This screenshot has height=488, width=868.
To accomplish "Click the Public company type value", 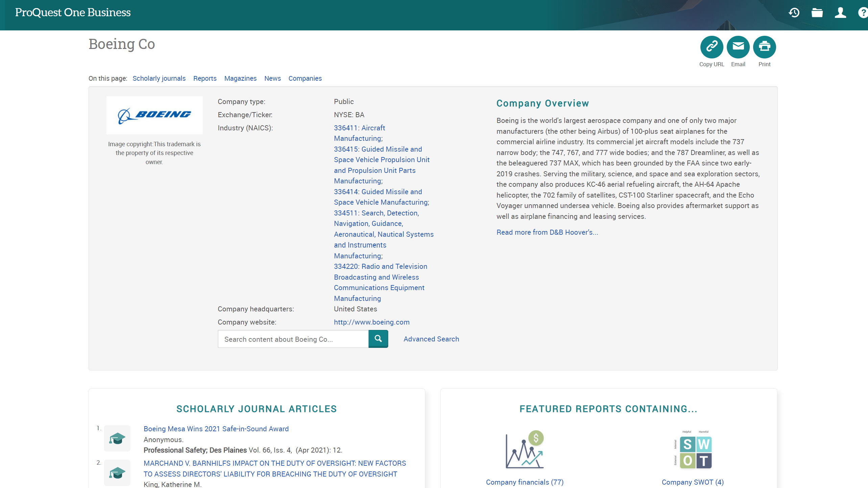I will pos(344,102).
